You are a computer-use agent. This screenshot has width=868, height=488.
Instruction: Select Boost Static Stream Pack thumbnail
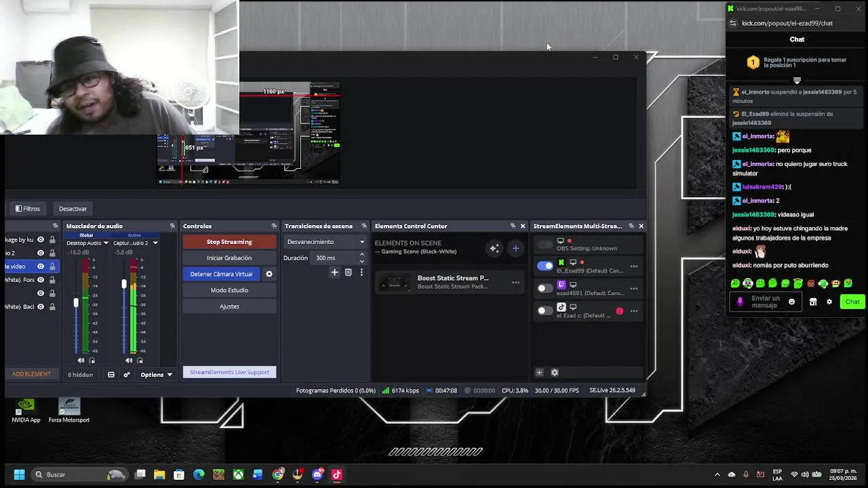pyautogui.click(x=394, y=284)
